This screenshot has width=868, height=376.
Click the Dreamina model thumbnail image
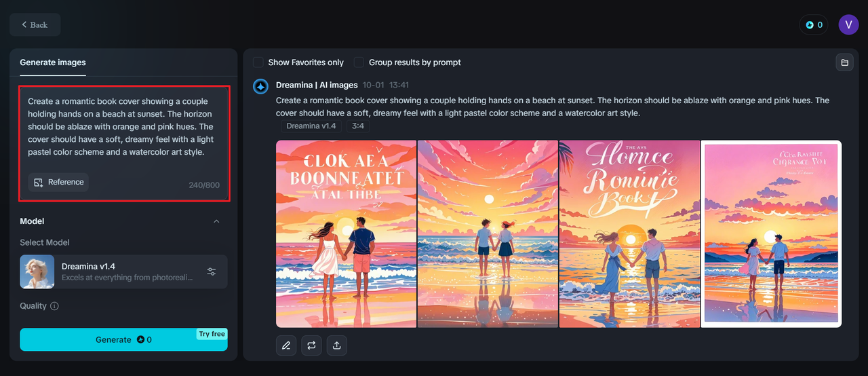point(37,271)
